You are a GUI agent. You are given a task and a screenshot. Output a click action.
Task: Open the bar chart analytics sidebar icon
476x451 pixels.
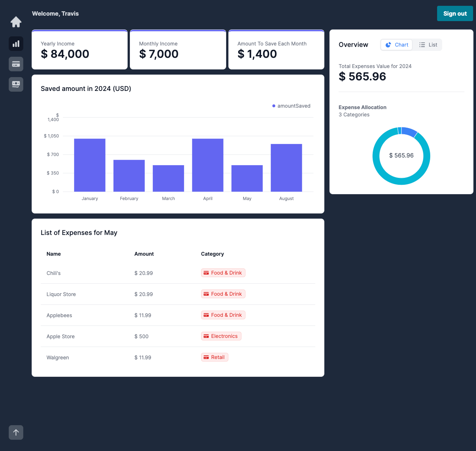pyautogui.click(x=16, y=43)
